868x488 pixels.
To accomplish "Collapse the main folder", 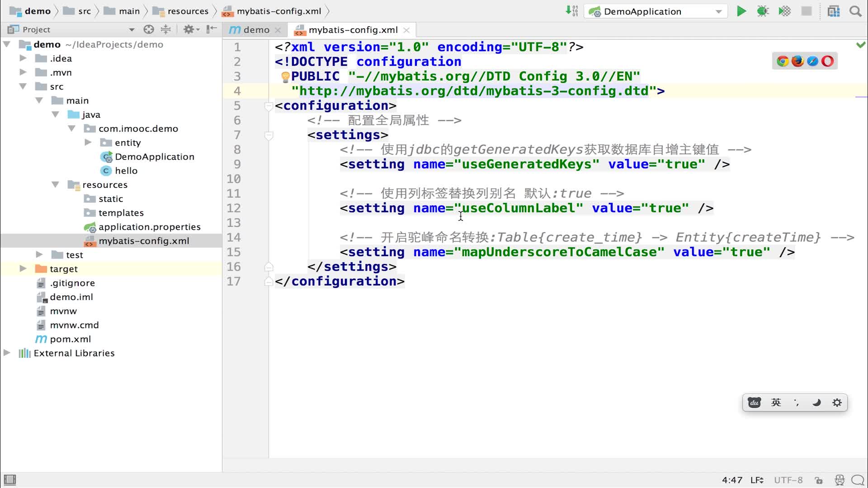I will click(39, 100).
